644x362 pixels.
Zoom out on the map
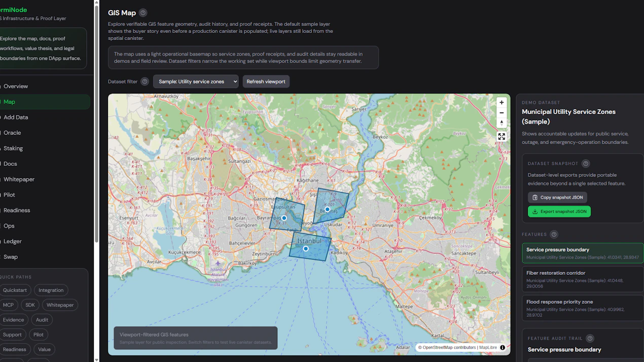502,113
